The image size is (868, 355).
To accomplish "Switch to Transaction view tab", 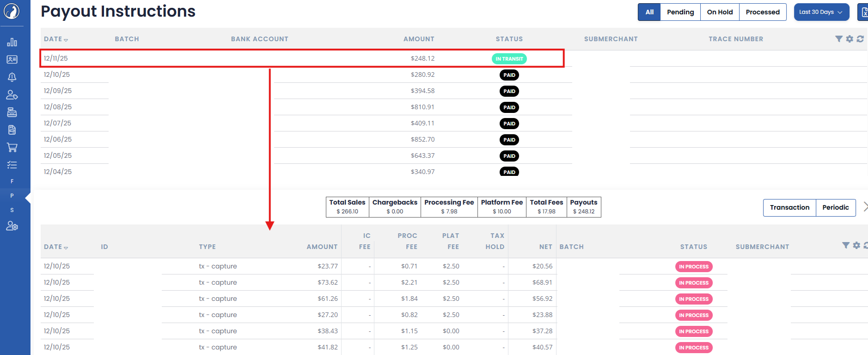I will 789,207.
